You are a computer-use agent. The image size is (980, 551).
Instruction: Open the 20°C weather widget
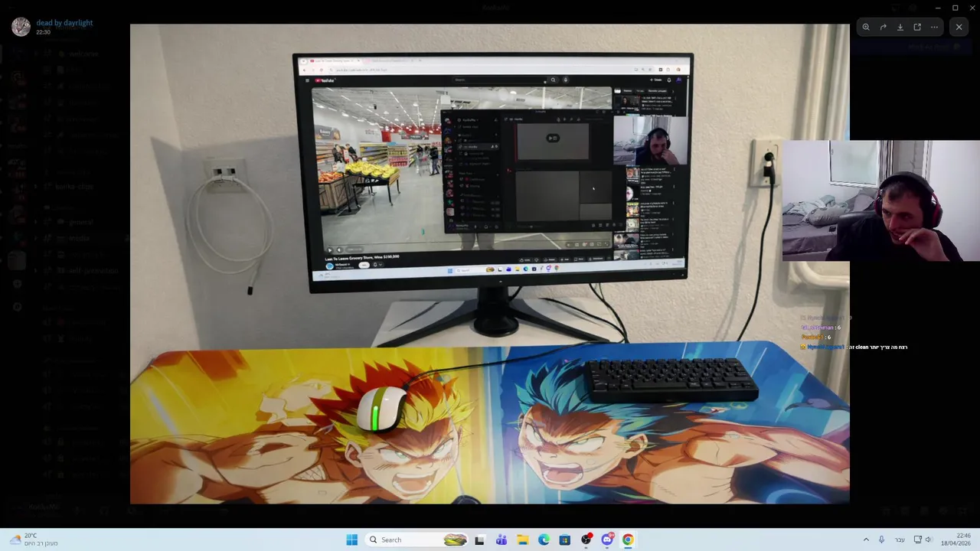[34, 540]
